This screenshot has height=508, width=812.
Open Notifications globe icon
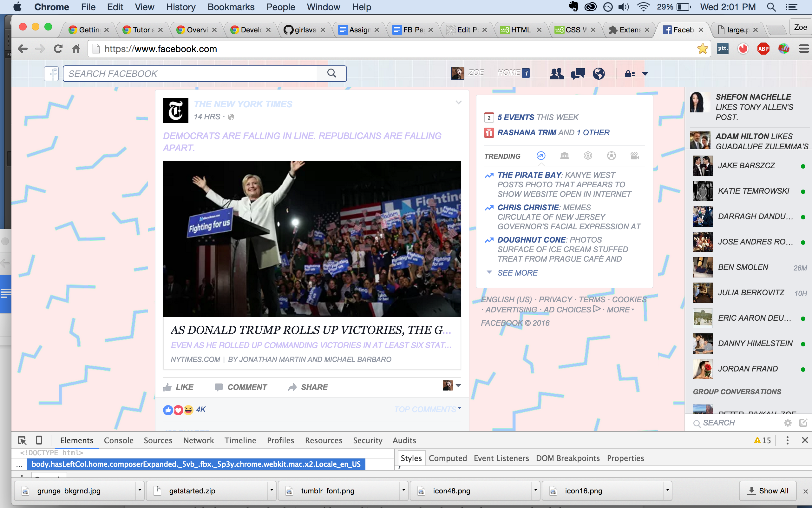tap(599, 73)
